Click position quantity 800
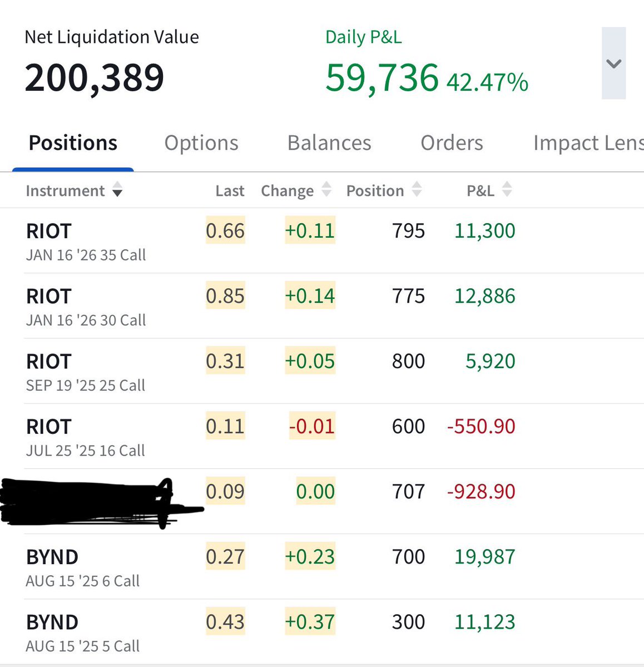Viewport: 644px width, 667px height. (408, 360)
